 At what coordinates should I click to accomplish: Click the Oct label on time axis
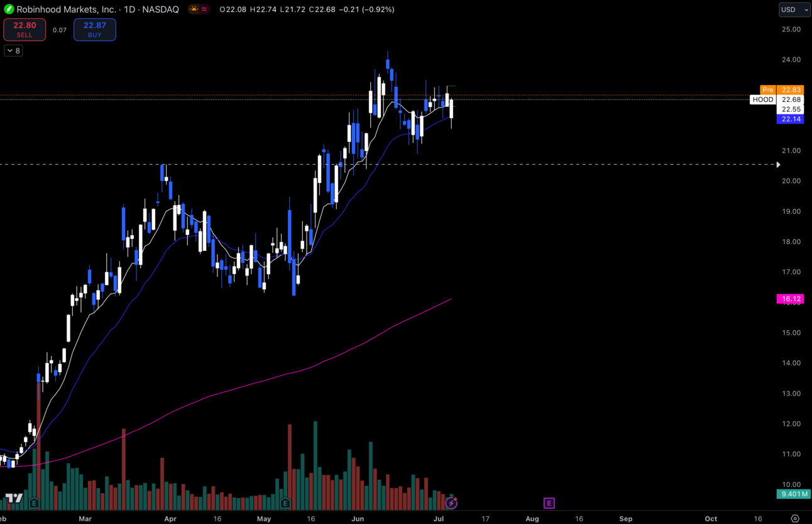pyautogui.click(x=711, y=519)
